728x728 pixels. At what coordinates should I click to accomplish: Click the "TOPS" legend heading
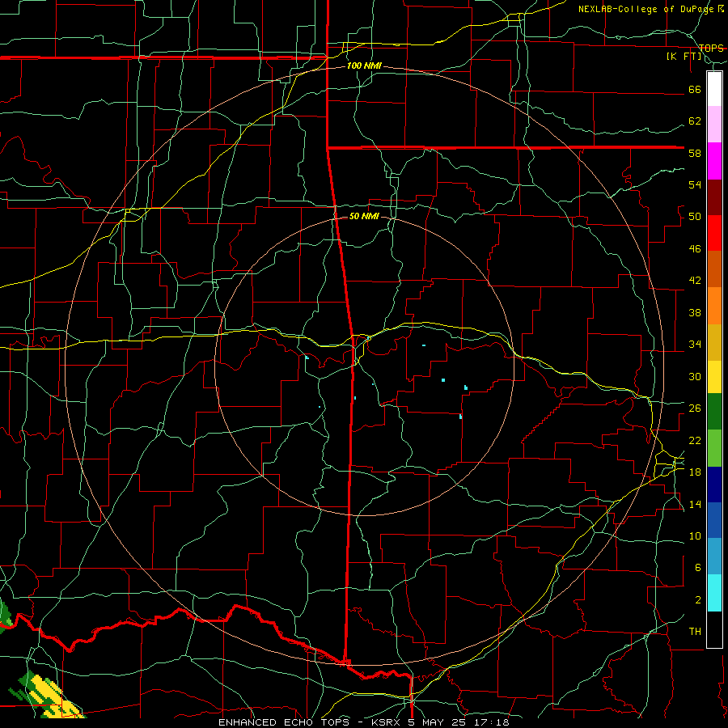(711, 49)
